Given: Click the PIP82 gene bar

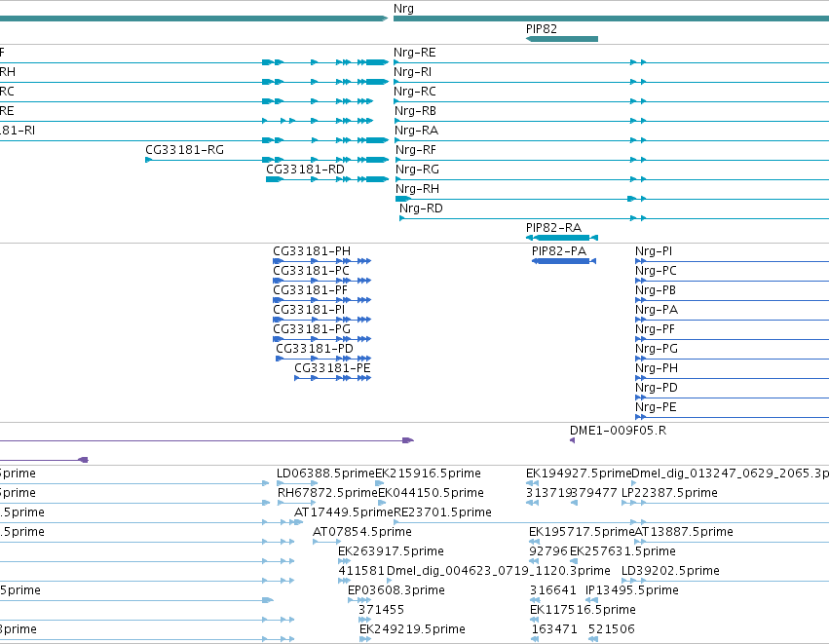Looking at the screenshot, I should tap(562, 39).
